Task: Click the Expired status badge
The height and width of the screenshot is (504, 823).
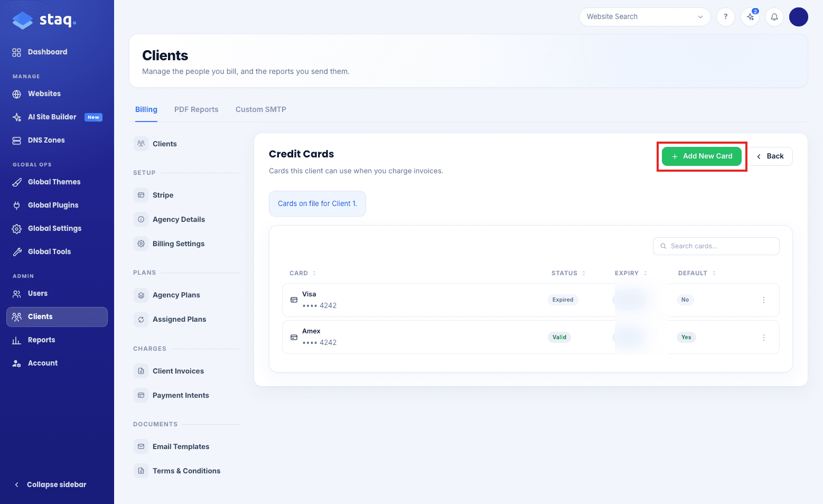Action: click(x=563, y=300)
